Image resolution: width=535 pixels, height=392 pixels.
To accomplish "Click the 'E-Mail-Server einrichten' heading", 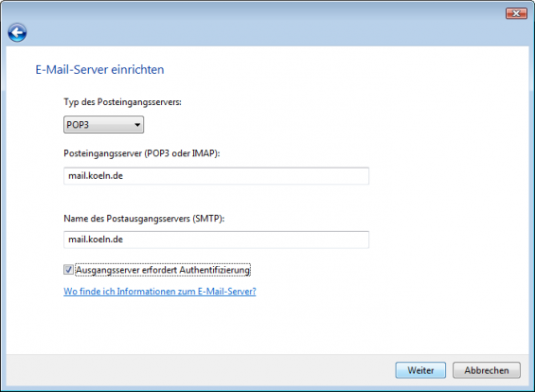I will pyautogui.click(x=99, y=70).
